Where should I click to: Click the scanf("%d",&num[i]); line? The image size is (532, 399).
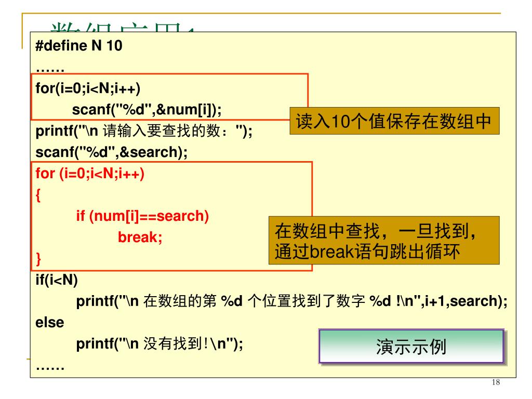147,110
